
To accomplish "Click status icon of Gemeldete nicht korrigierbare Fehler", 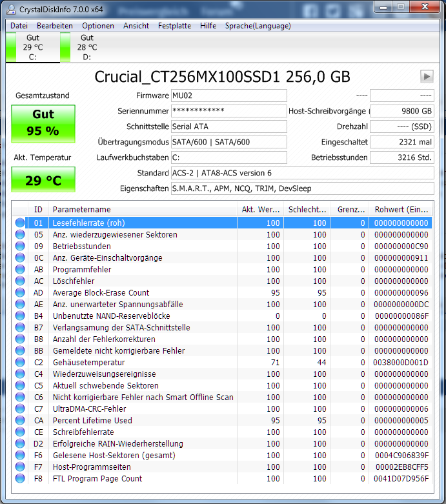I will [20, 350].
